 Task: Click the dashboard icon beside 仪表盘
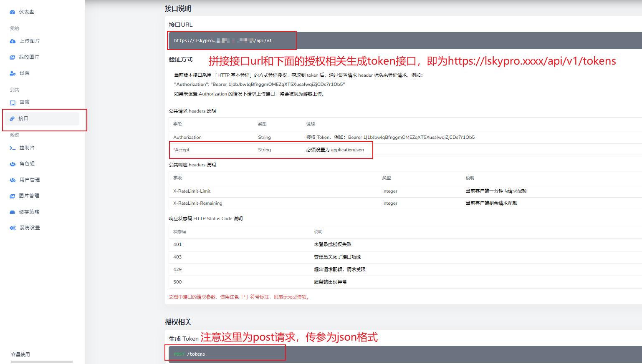point(13,12)
